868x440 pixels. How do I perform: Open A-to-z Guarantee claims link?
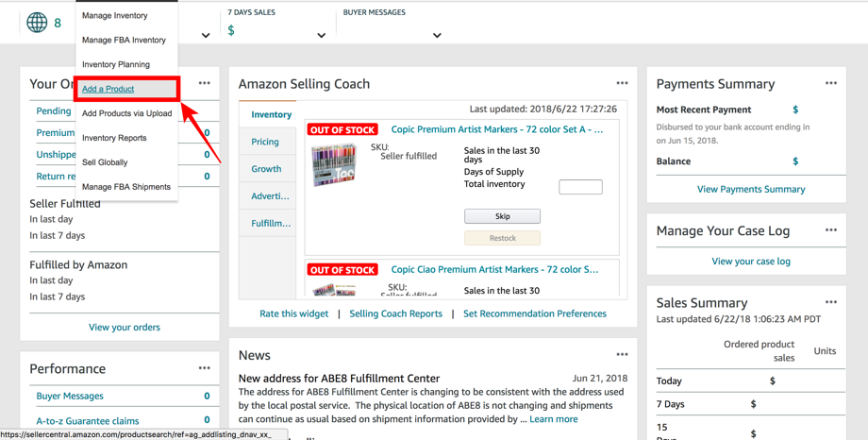pos(88,420)
